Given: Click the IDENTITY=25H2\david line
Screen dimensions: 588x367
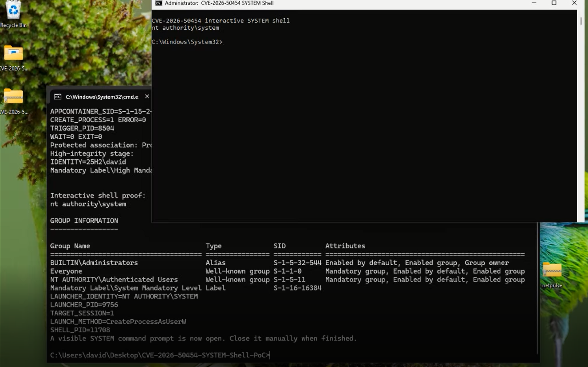Looking at the screenshot, I should (x=88, y=162).
